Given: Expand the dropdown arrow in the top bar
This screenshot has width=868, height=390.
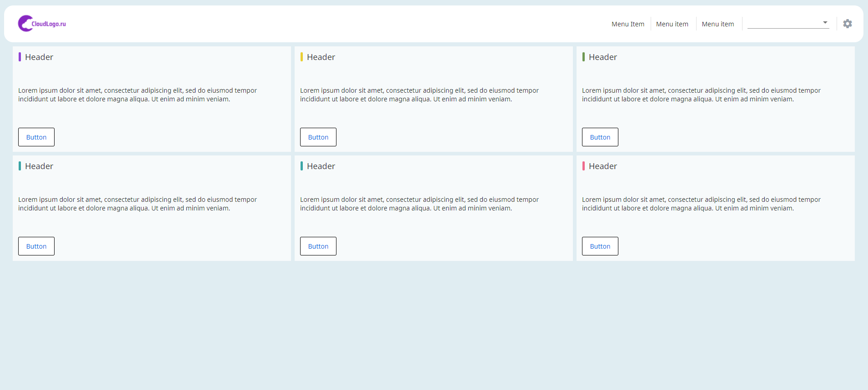Looking at the screenshot, I should 825,22.
